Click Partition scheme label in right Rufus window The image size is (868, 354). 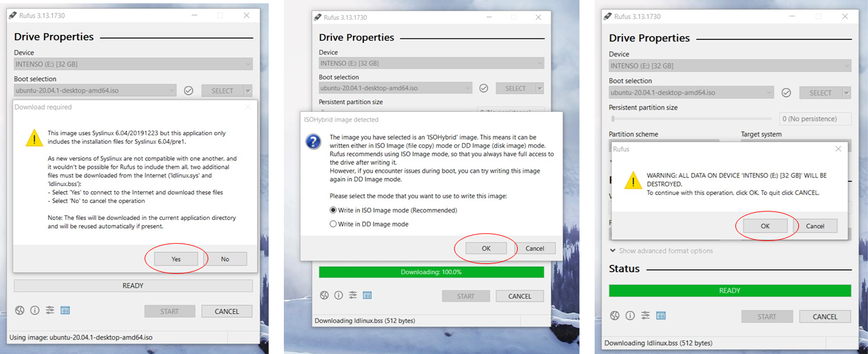[x=633, y=134]
